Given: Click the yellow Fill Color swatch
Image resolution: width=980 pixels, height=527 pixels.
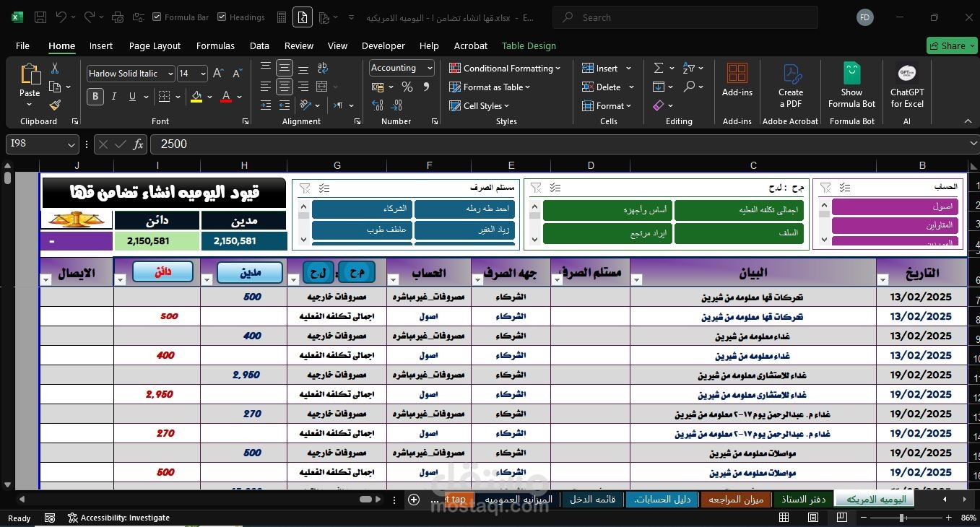Looking at the screenshot, I should pyautogui.click(x=196, y=97).
